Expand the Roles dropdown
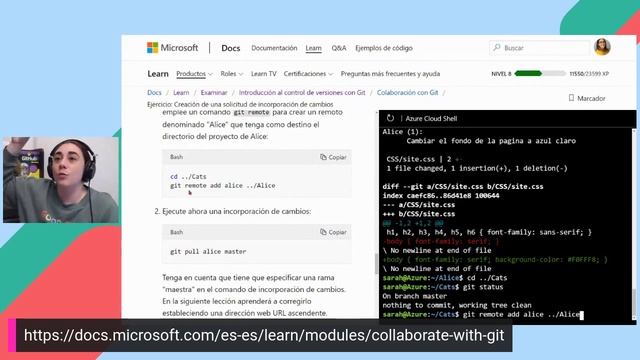Viewport: 640px width, 360px height. (231, 74)
